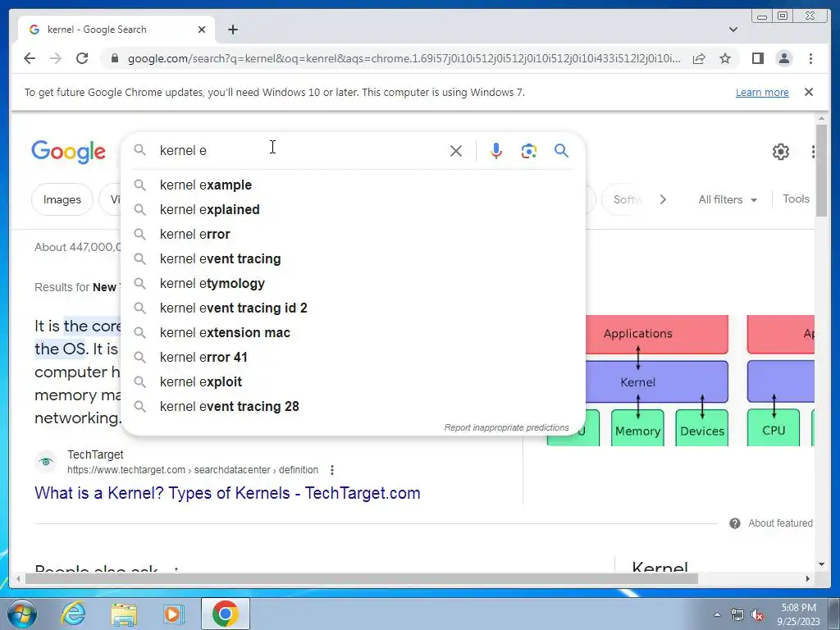Go to the Google home logo
Viewport: 840px width, 630px height.
[69, 152]
